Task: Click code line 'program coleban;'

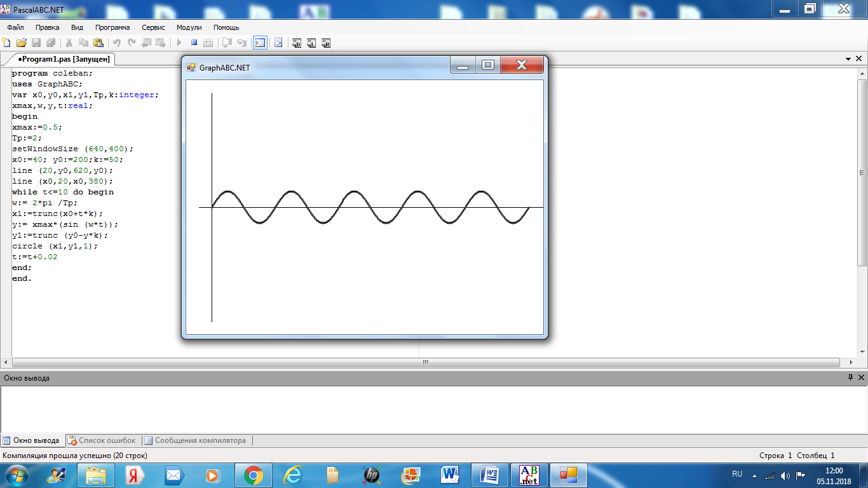Action: pyautogui.click(x=52, y=73)
